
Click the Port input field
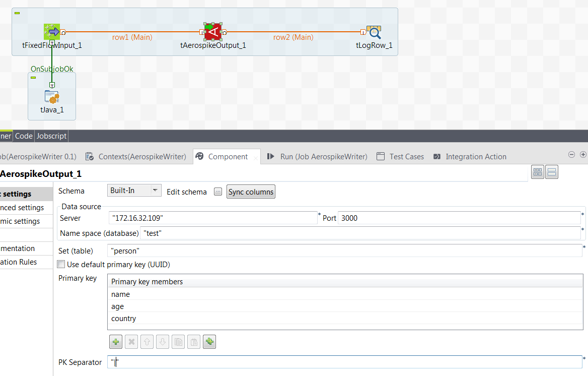click(x=459, y=218)
